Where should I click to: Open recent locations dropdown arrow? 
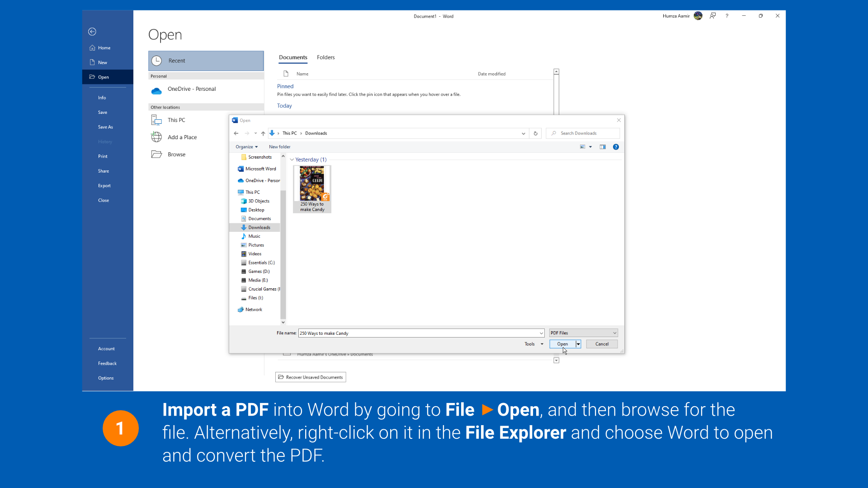point(255,133)
